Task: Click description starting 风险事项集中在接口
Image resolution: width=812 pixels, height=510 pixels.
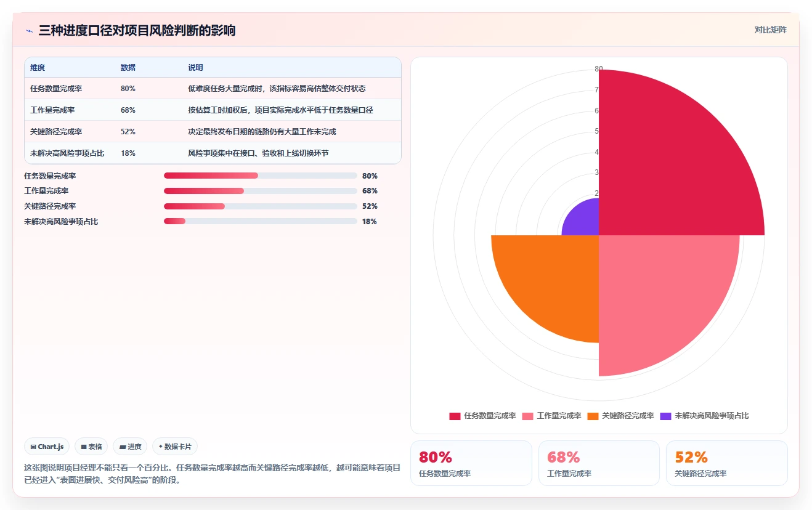Action: pyautogui.click(x=258, y=153)
